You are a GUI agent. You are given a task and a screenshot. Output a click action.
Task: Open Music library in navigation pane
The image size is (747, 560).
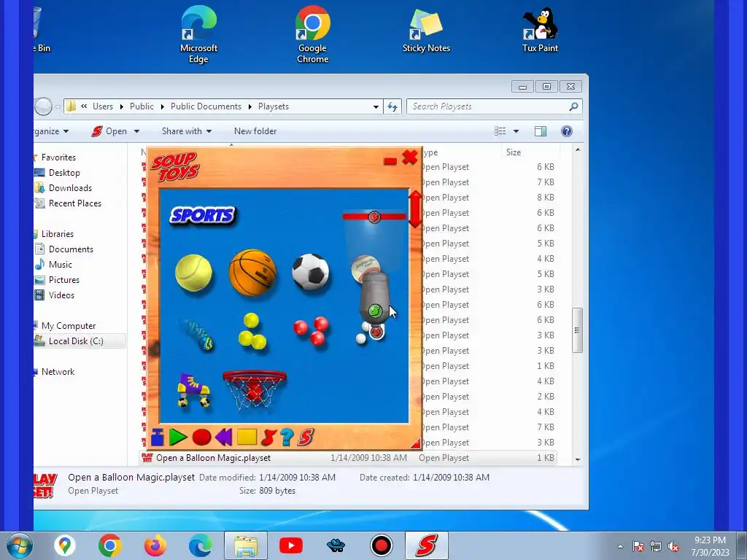(60, 264)
